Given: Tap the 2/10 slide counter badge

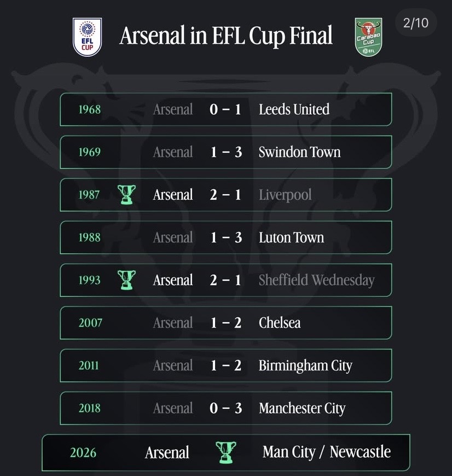Looking at the screenshot, I should coord(416,24).
